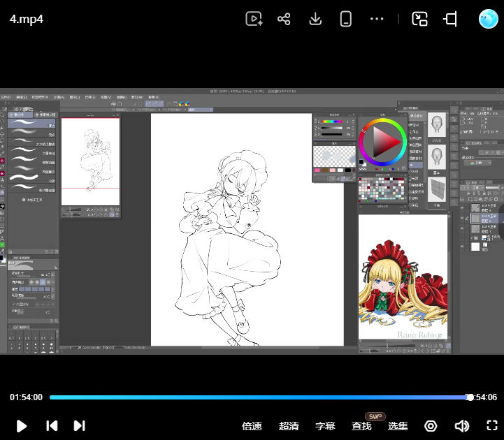Open the 倍速 playback speed menu
Screen dimensions: 504x440
click(252, 426)
